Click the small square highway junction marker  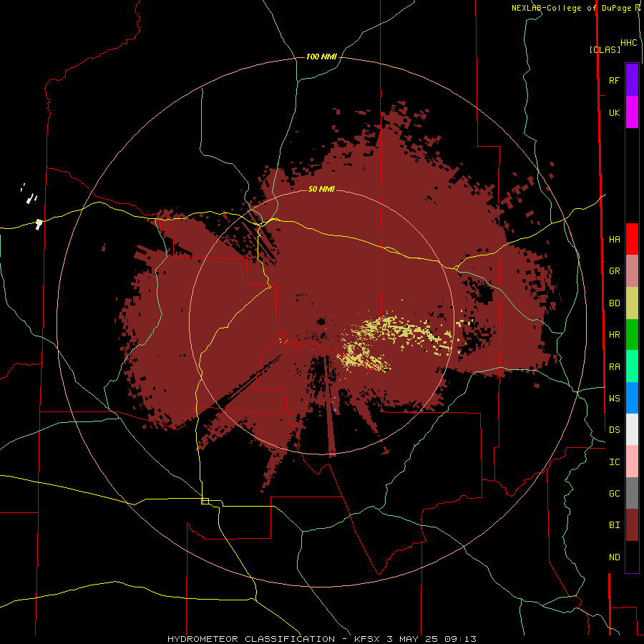(205, 501)
